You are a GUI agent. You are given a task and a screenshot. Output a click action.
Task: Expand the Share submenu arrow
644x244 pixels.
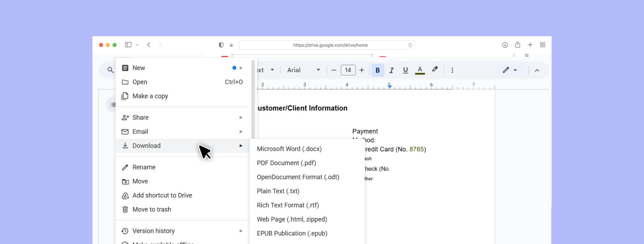[x=241, y=117]
